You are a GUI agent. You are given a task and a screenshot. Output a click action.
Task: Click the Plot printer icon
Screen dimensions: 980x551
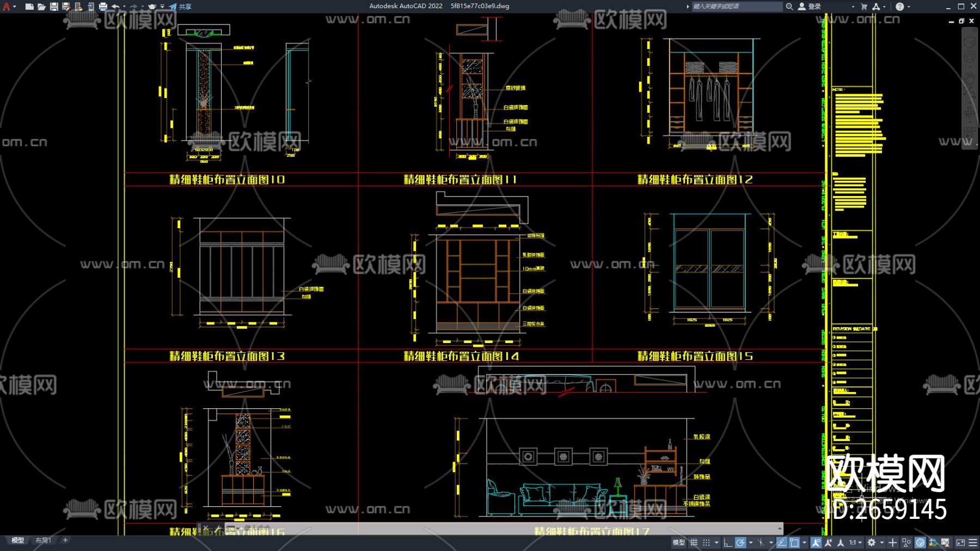pyautogui.click(x=103, y=7)
